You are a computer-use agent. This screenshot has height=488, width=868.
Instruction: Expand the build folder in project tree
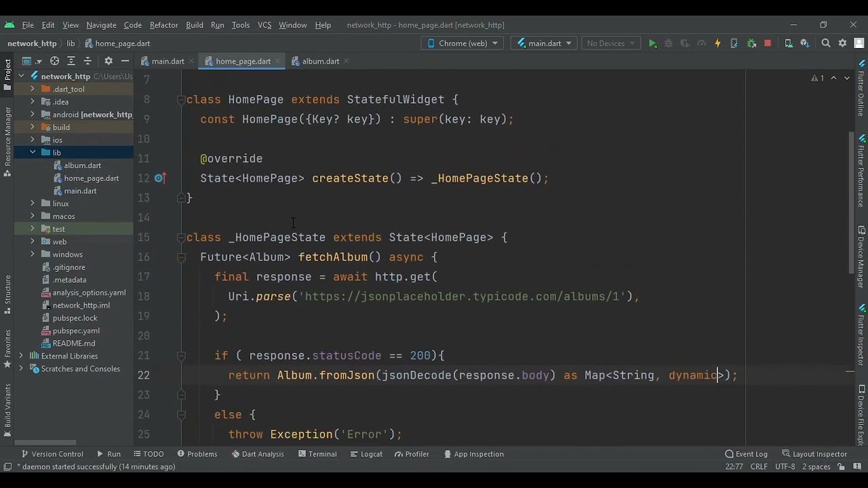33,127
